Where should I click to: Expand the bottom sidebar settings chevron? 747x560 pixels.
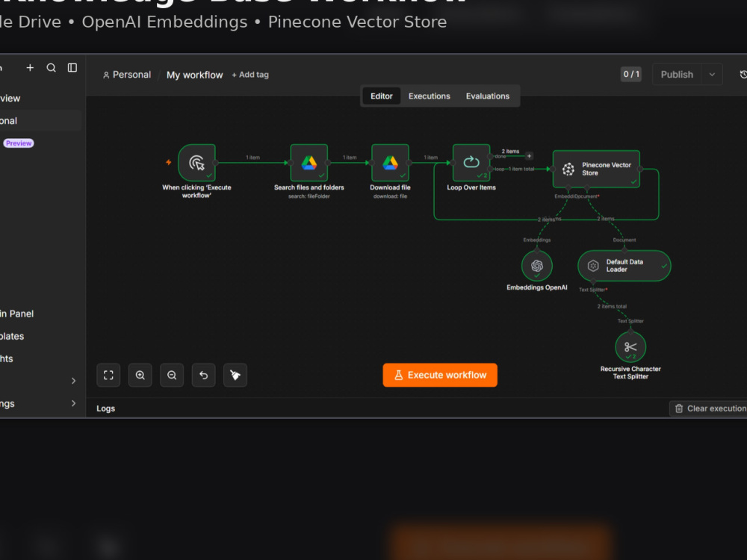coord(73,403)
